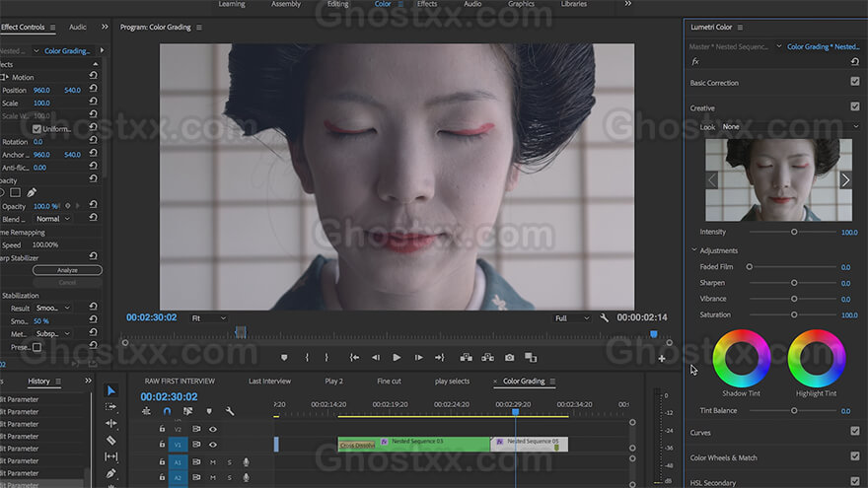Select the Track Select Forward tool
This screenshot has width=868, height=488.
(111, 406)
